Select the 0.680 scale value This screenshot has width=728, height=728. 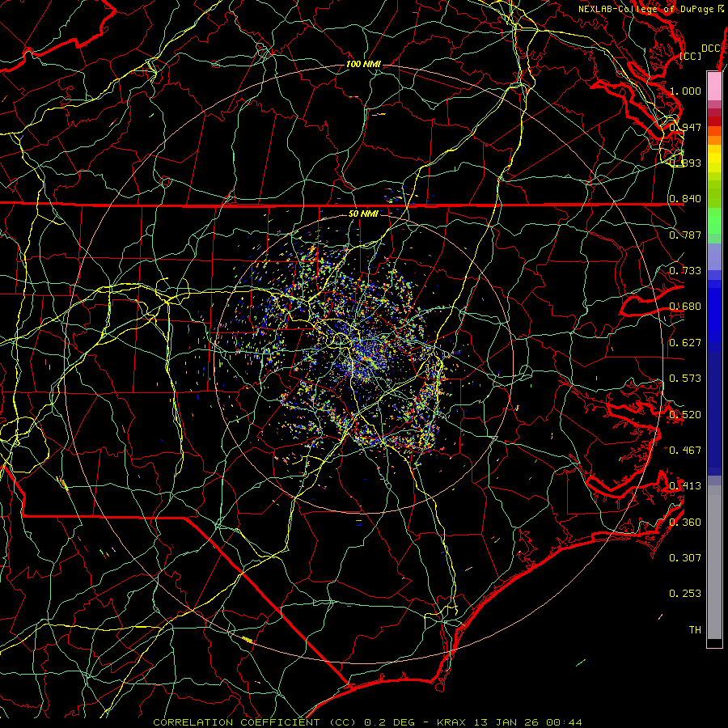tap(685, 307)
